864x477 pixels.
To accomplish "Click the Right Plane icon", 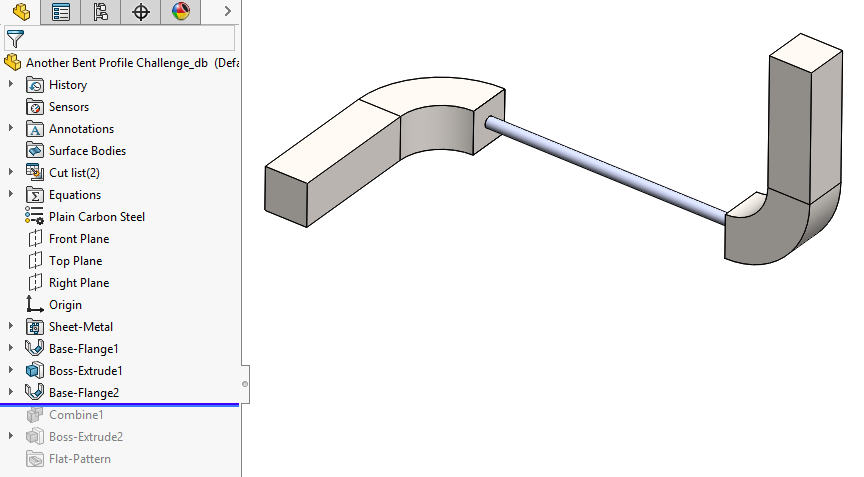I will [x=35, y=283].
